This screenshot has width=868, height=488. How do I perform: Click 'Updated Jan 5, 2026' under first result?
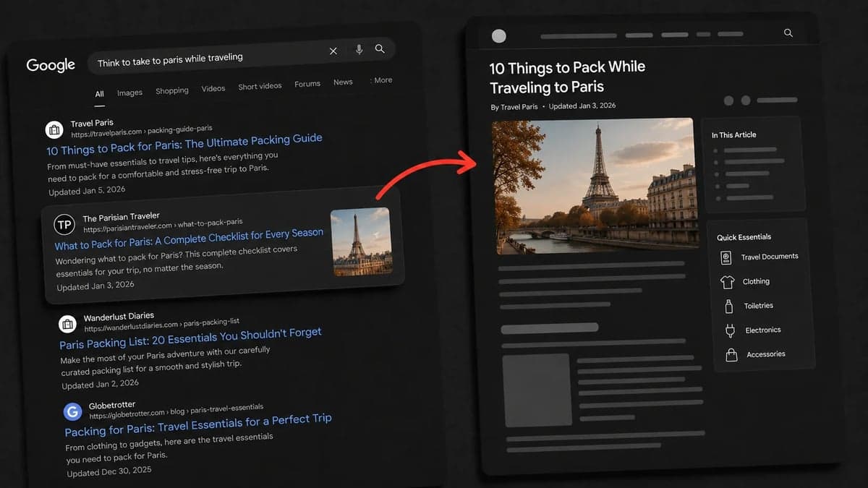coord(87,192)
